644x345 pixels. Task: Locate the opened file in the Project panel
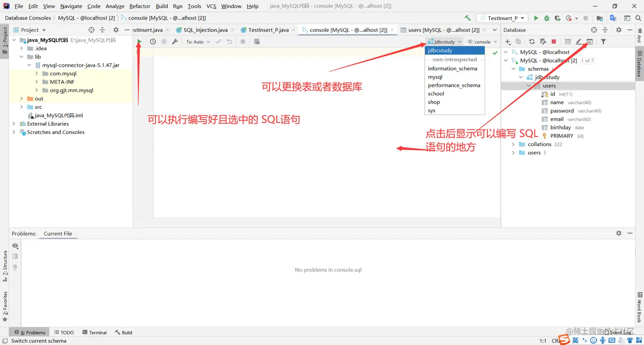91,30
